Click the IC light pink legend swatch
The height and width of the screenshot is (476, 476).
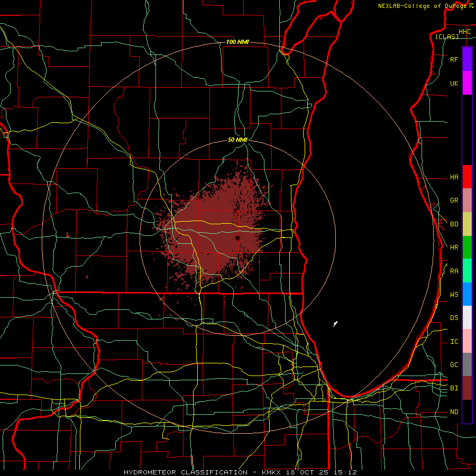[x=467, y=341]
